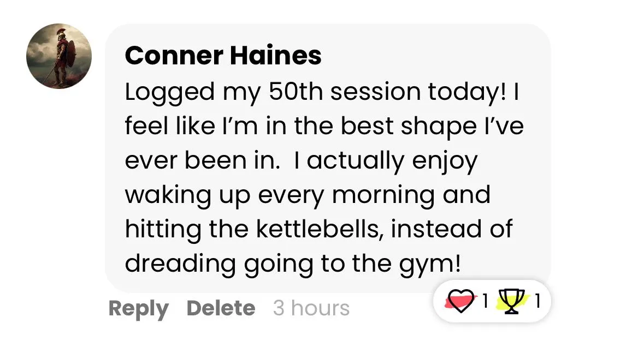Click the words "feel like" in the comment
Image resolution: width=644 pixels, height=347 pixels.
click(170, 126)
